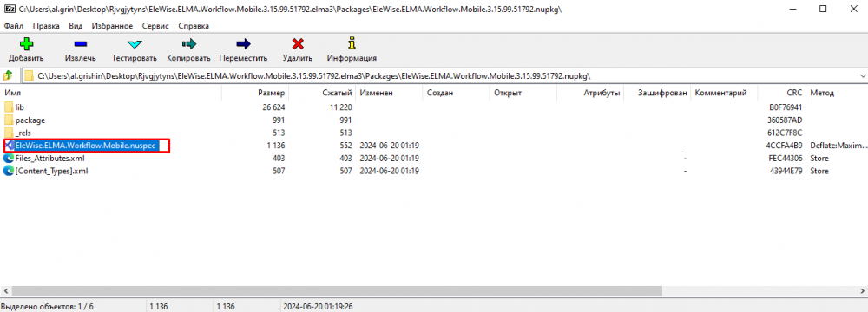
Task: Click the Deflate:Maxim... method cell
Action: click(838, 146)
